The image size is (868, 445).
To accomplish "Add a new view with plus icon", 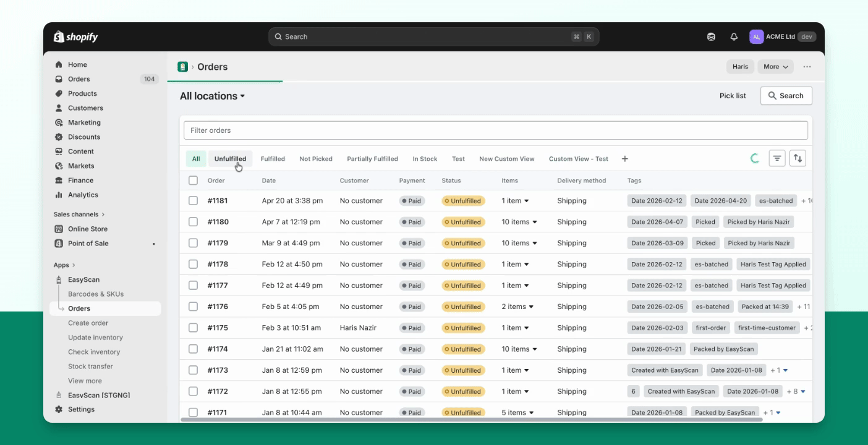I will (624, 159).
